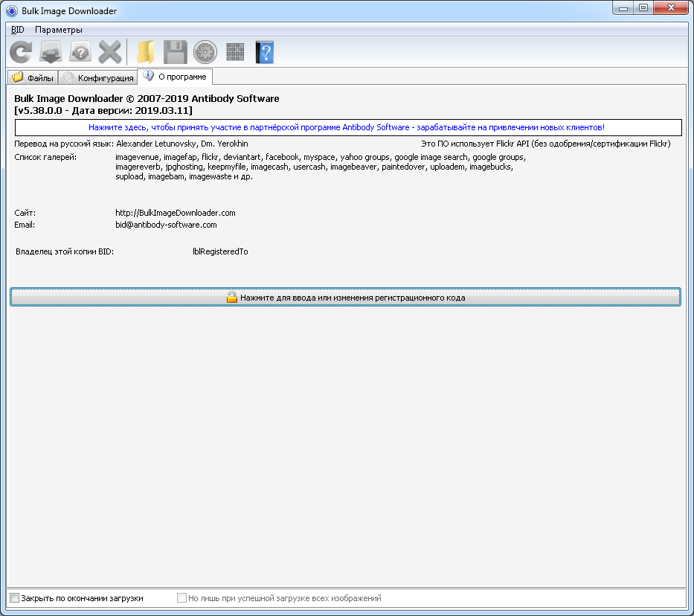Click the Antibody Software partner program link
Screen dimensions: 694x616
point(348,127)
